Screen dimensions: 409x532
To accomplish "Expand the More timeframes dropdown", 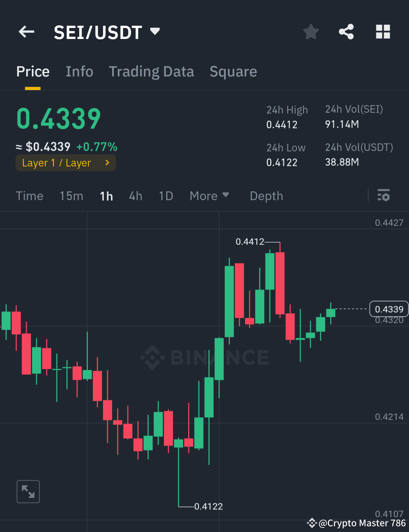I will (x=209, y=196).
